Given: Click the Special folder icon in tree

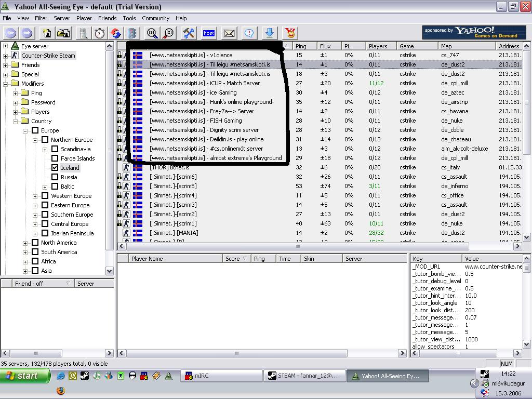Looking at the screenshot, I should (x=15, y=74).
